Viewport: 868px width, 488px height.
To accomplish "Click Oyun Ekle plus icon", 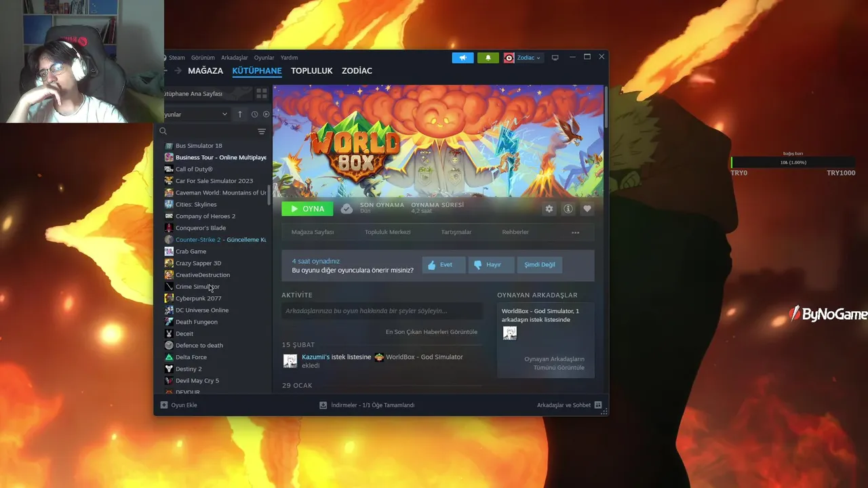I will (164, 405).
